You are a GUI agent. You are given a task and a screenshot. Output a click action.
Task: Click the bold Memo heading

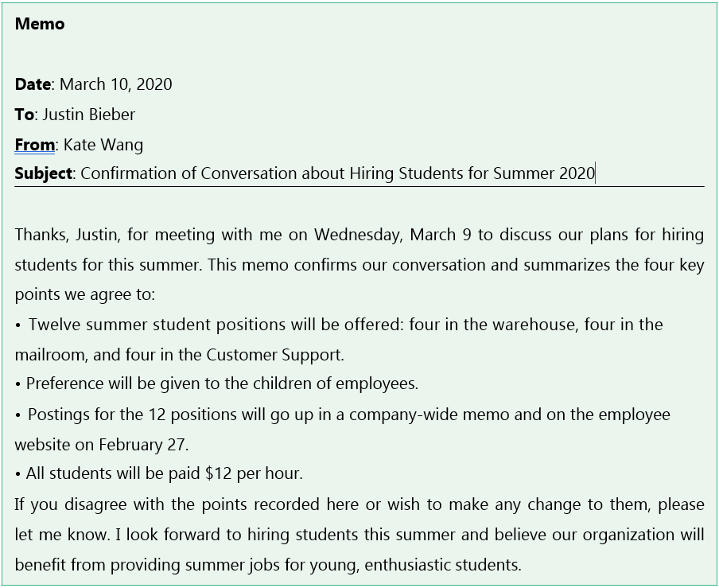tap(40, 24)
